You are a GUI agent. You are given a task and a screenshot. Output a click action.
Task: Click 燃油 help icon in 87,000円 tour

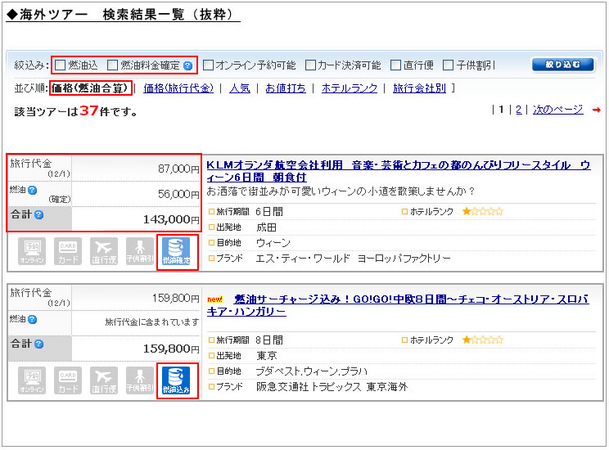[33, 190]
